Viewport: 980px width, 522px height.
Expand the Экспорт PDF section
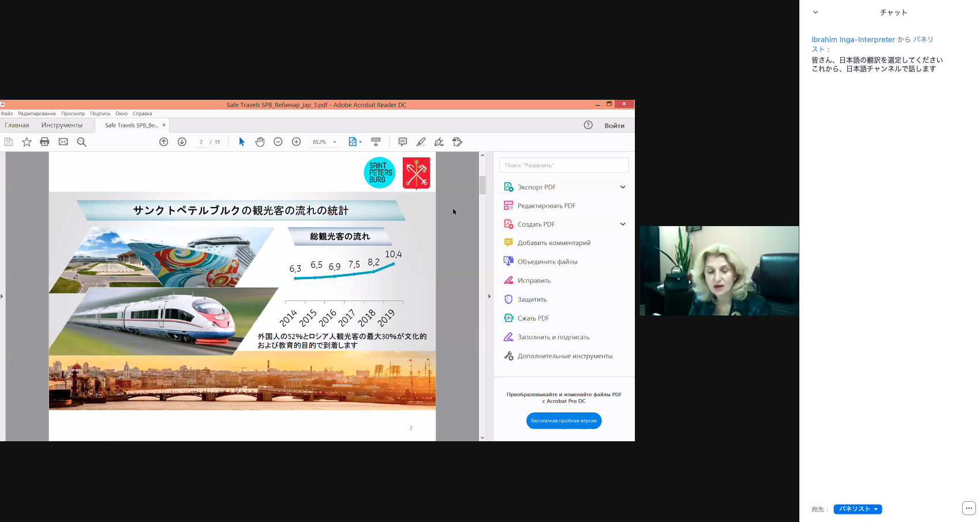click(x=623, y=187)
